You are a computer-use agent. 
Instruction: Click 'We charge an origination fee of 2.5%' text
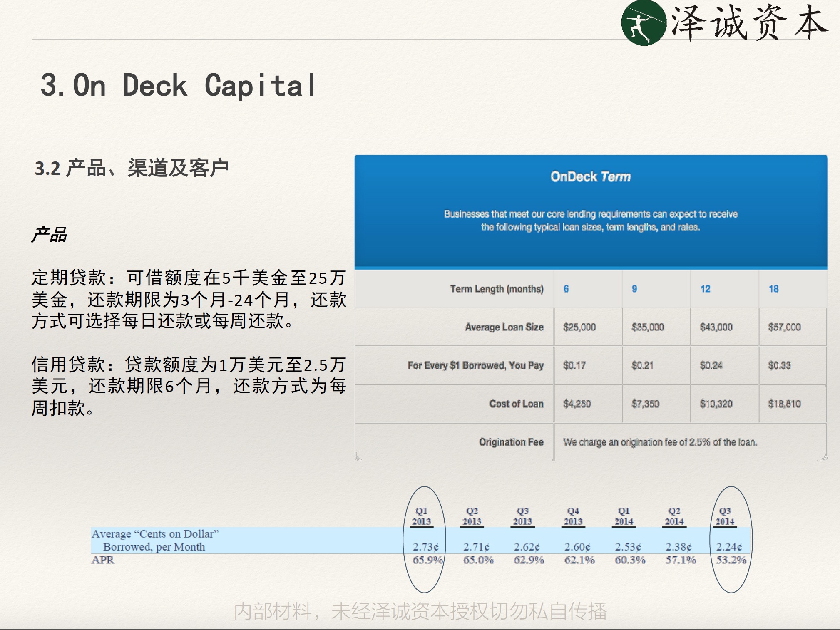click(x=660, y=442)
